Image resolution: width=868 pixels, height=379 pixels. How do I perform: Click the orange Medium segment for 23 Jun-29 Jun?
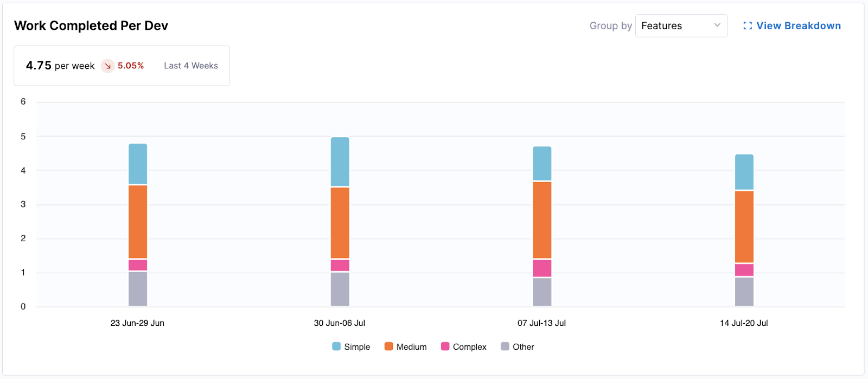click(138, 222)
